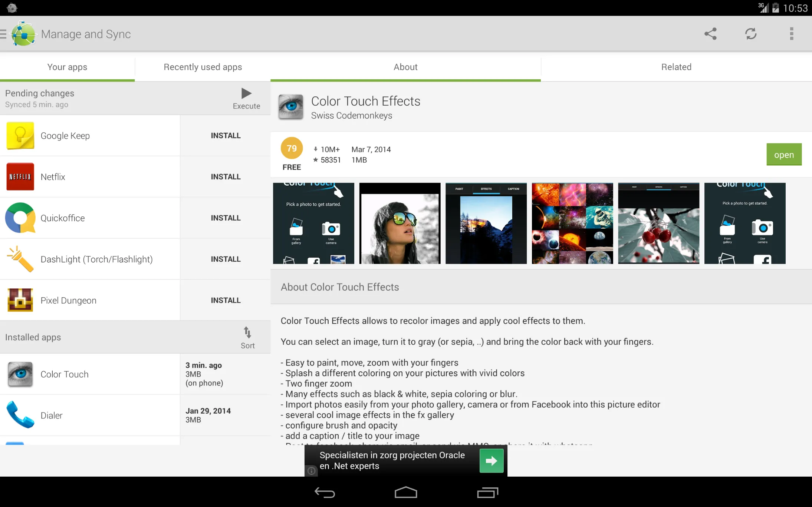Click the Color Touch eye icon

pyautogui.click(x=20, y=374)
